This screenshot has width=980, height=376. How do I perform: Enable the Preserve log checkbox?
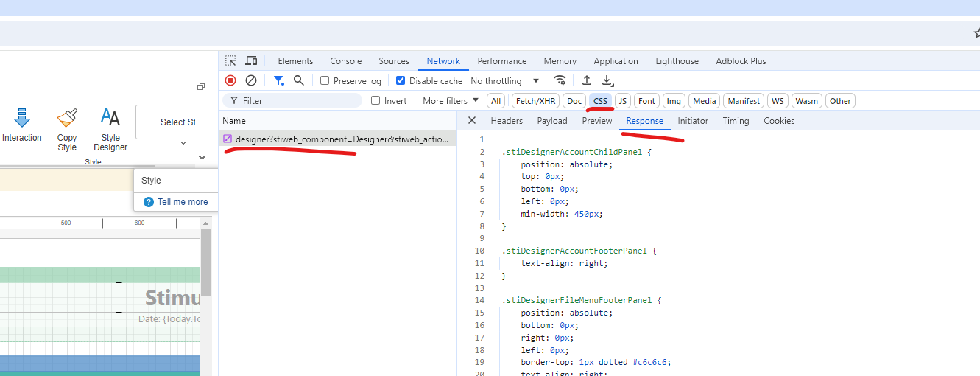pyautogui.click(x=325, y=81)
